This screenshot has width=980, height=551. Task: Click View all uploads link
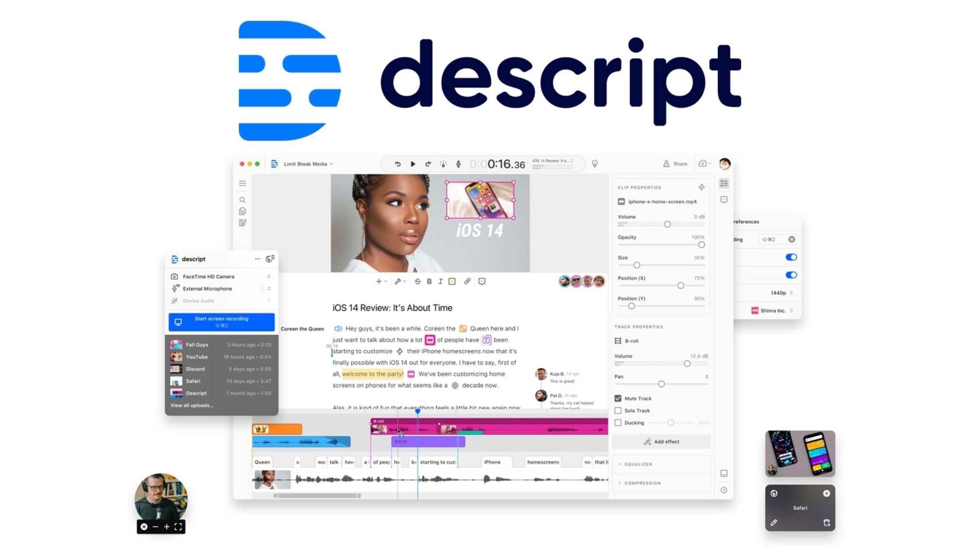[x=190, y=405]
